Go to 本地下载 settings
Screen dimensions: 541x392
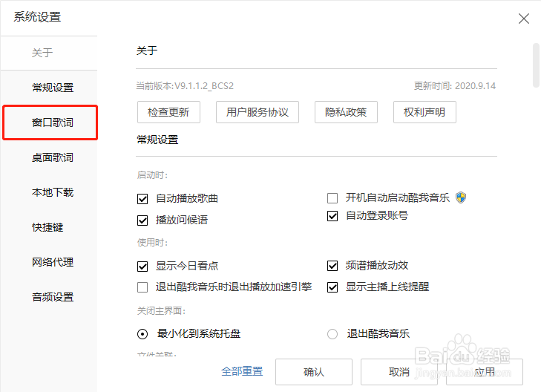[x=53, y=192]
